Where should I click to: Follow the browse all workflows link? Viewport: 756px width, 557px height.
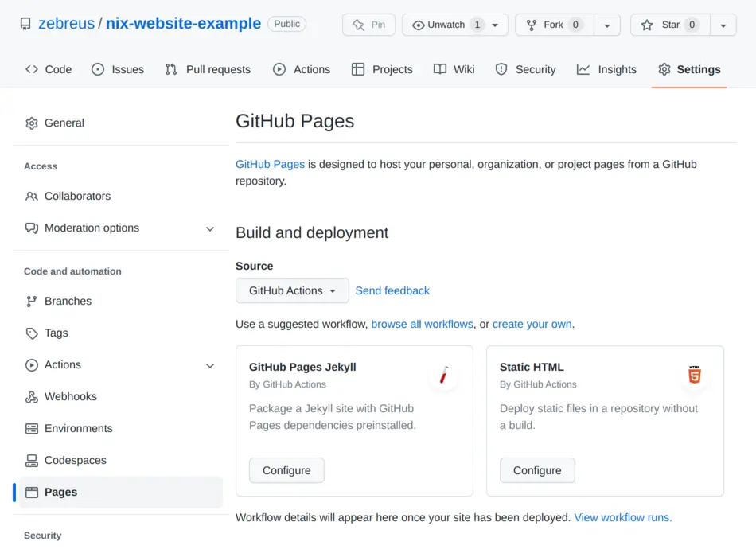tap(423, 324)
